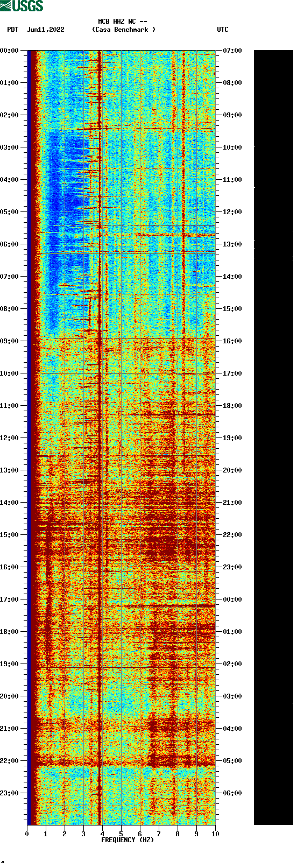Click the 'FREQUENCY (HZ)' axis label
The width and height of the screenshot is (297, 868).
[x=128, y=840]
